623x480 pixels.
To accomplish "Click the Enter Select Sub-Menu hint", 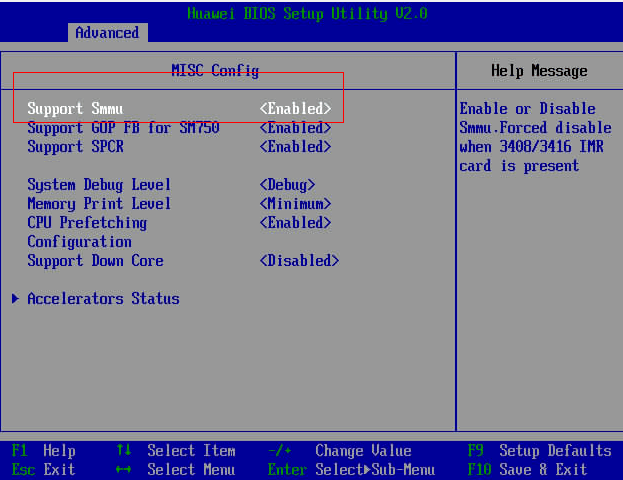I will (x=352, y=470).
